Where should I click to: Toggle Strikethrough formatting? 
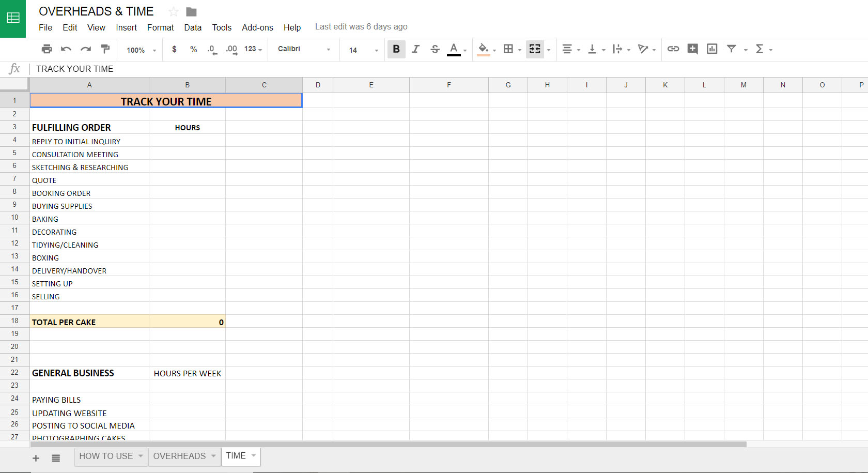coord(435,49)
